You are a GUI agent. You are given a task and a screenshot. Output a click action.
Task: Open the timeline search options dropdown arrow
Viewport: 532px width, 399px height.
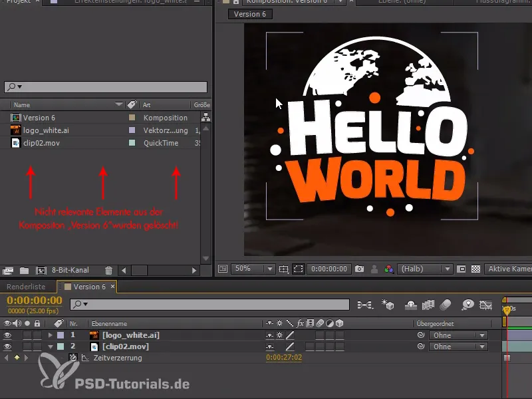(86, 305)
